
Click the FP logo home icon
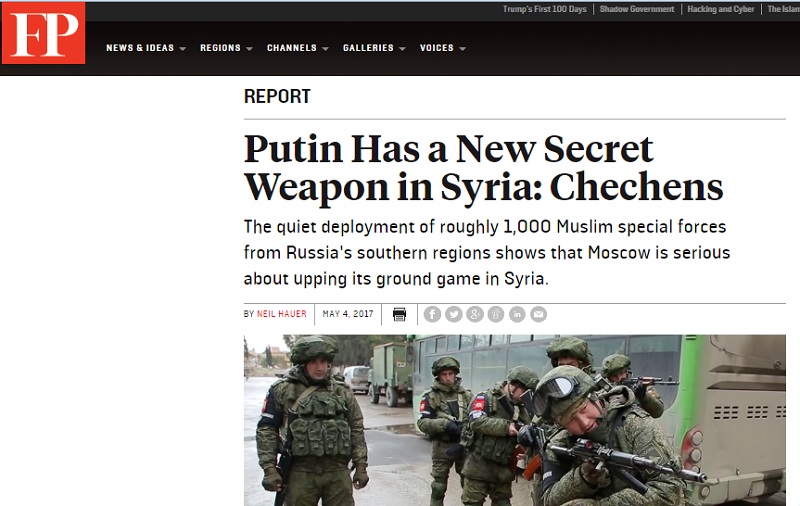(43, 33)
